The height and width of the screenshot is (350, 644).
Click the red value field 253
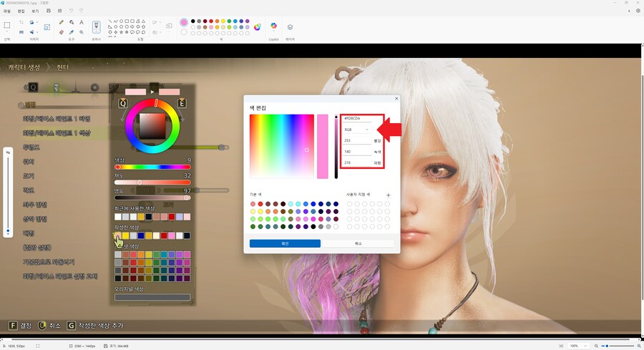pyautogui.click(x=356, y=140)
